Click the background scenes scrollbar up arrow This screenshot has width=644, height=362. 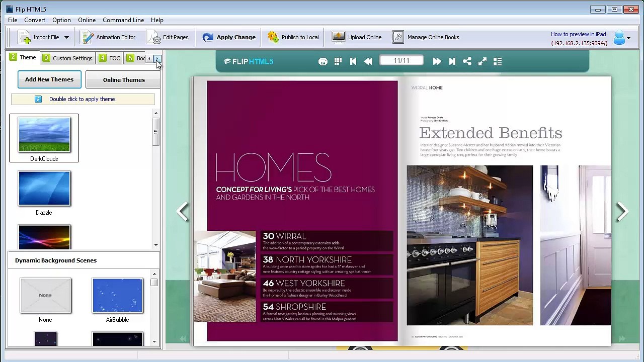[154, 275]
